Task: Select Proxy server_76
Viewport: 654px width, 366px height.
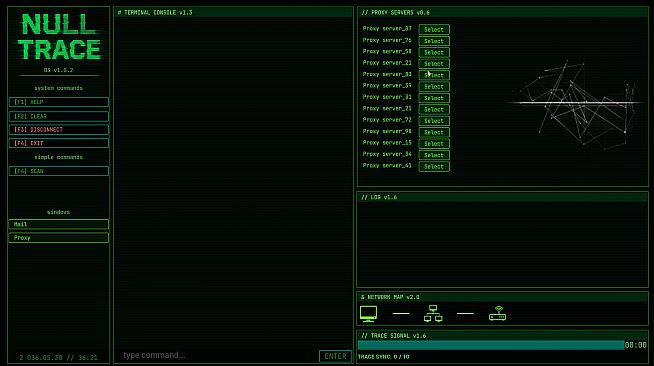Action: 434,41
